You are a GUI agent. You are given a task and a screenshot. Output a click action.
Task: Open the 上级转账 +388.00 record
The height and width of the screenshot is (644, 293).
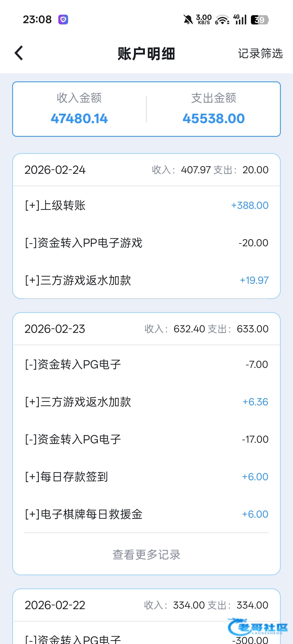(x=146, y=205)
